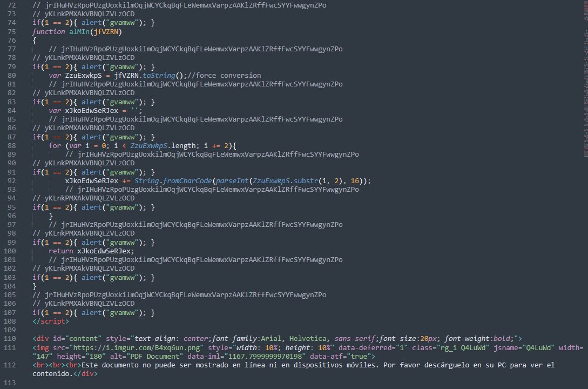This screenshot has width=588, height=389.
Task: Click the opening brace on line 76
Action: 34,40
